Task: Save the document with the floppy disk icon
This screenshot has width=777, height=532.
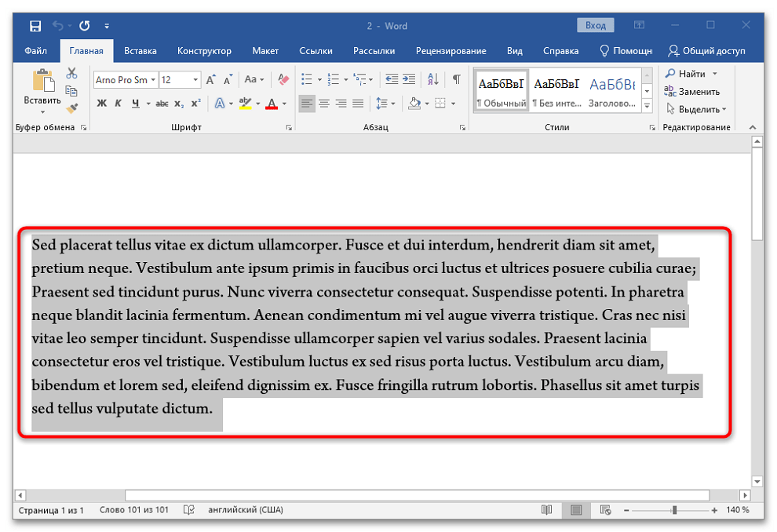Action: (35, 26)
